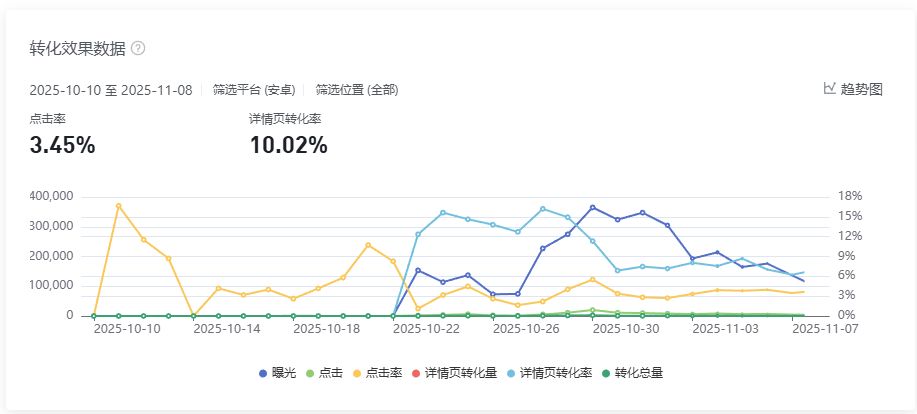Click the 趋势图 chart icon

click(x=829, y=88)
